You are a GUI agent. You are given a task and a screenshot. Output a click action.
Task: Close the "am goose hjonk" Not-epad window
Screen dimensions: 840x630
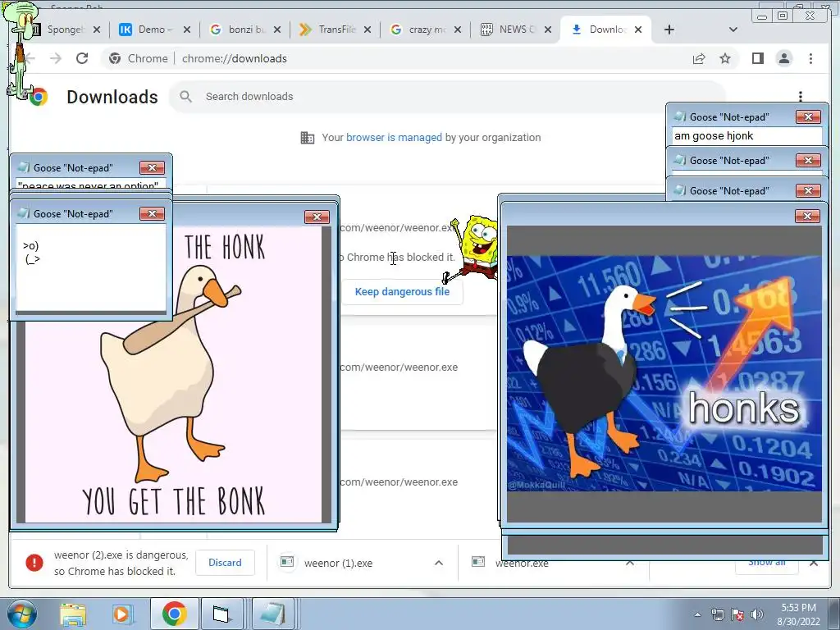click(808, 116)
